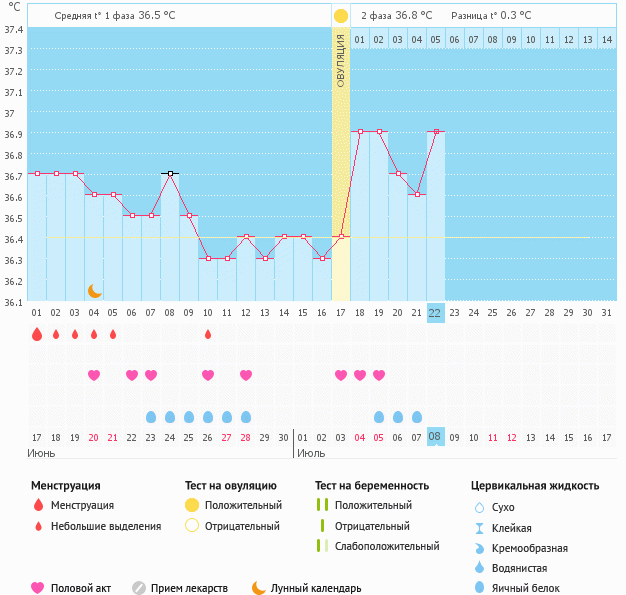Click the 36.9 temperature point on day 18

click(360, 131)
